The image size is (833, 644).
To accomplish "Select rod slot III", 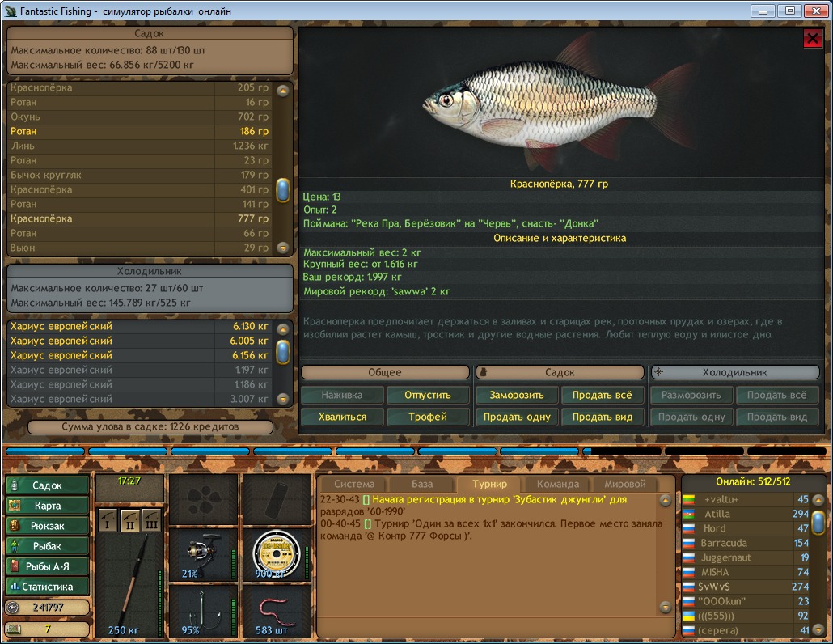I will (151, 520).
